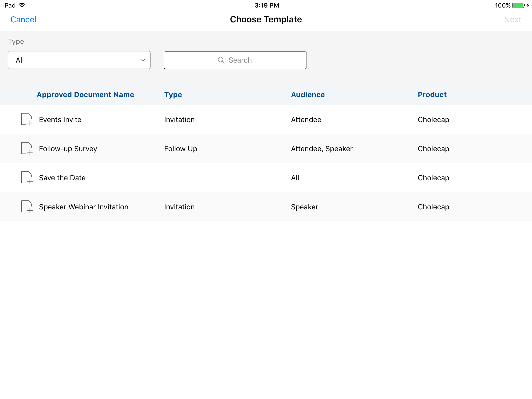Expand the Type dropdown chevron arrow
Image resolution: width=532 pixels, height=399 pixels.
[143, 60]
